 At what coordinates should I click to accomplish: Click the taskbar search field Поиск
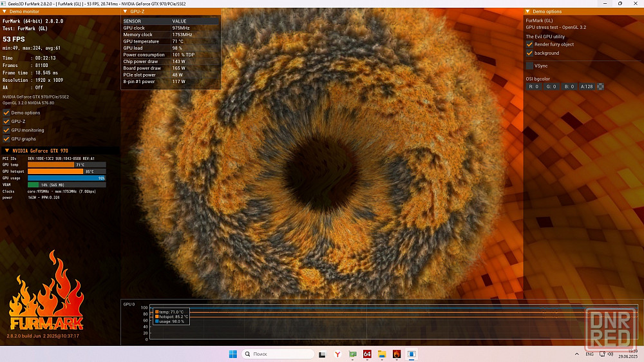(x=278, y=354)
